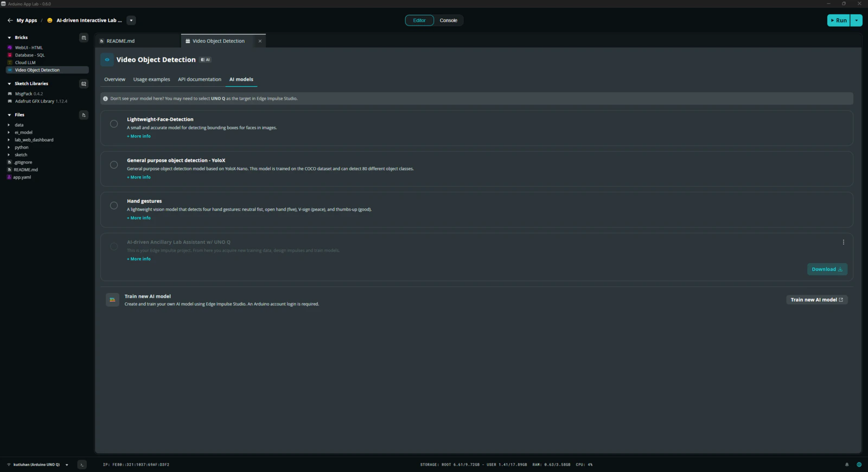868x472 pixels.
Task: Open the Overview tab
Action: pos(114,79)
